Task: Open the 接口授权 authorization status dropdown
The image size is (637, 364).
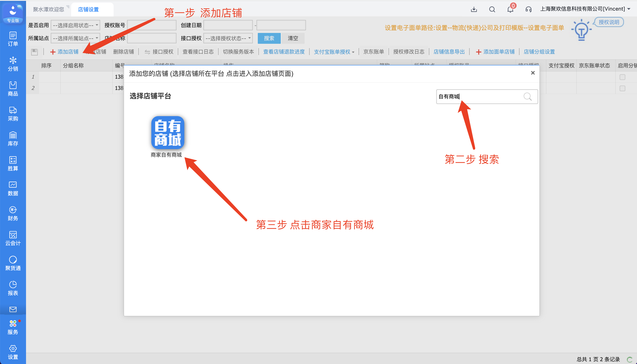Action: [228, 38]
